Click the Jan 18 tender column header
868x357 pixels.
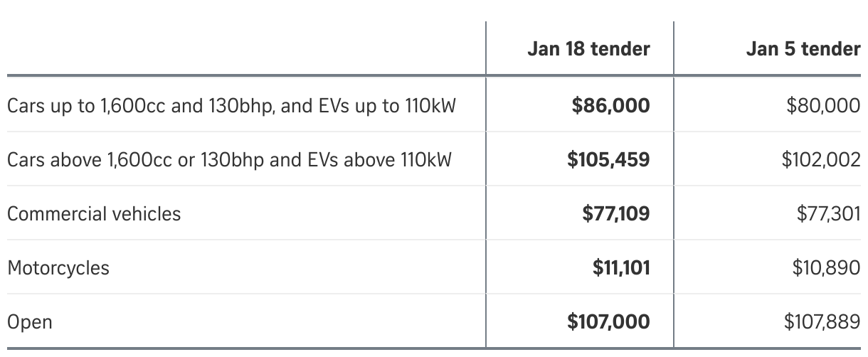tap(588, 49)
